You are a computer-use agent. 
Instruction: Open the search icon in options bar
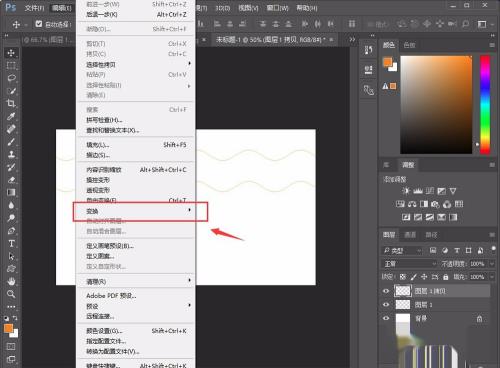tap(465, 24)
